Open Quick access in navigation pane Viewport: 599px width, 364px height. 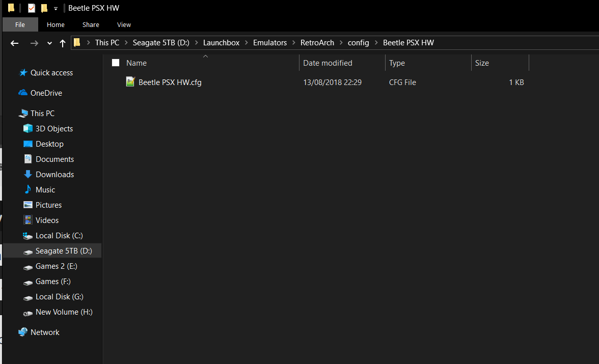[x=51, y=73]
